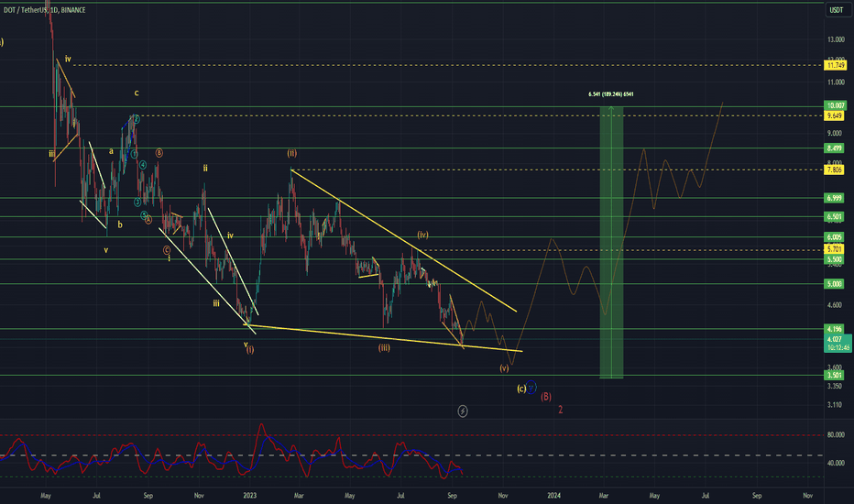Viewport: 854px width, 504px height.
Task: Select the 8.499 price level label
Action: coord(835,148)
